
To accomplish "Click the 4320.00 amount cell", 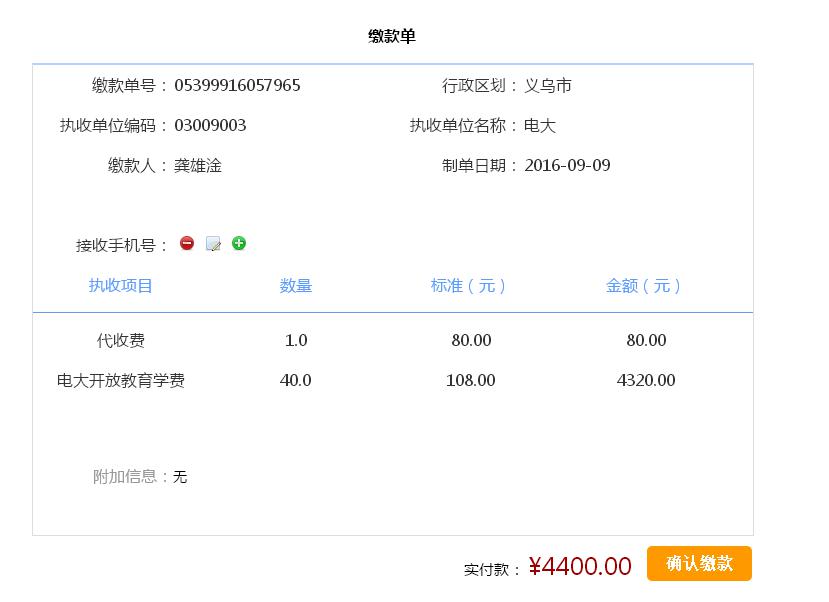I will pyautogui.click(x=646, y=381).
